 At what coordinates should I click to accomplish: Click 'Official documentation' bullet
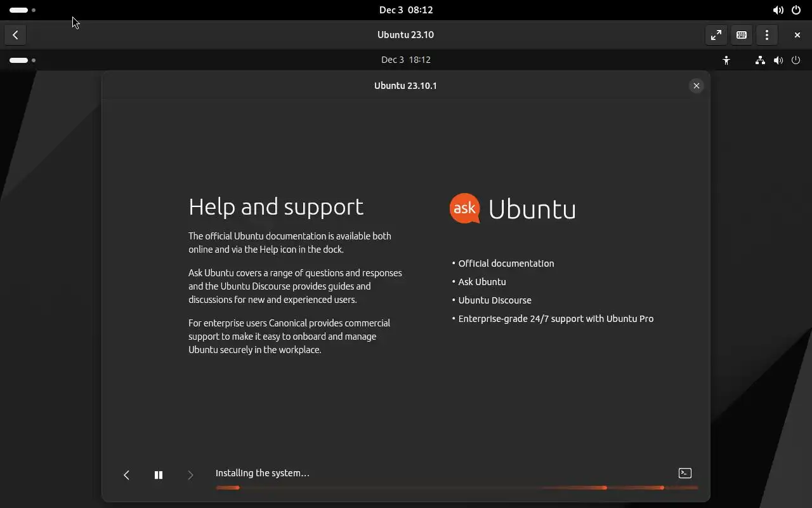(506, 264)
